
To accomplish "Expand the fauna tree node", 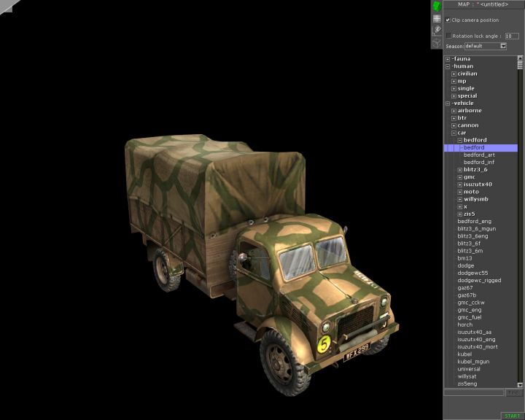I will (448, 59).
